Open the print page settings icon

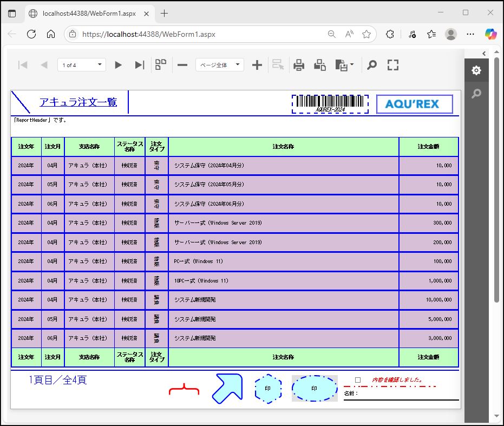click(320, 65)
